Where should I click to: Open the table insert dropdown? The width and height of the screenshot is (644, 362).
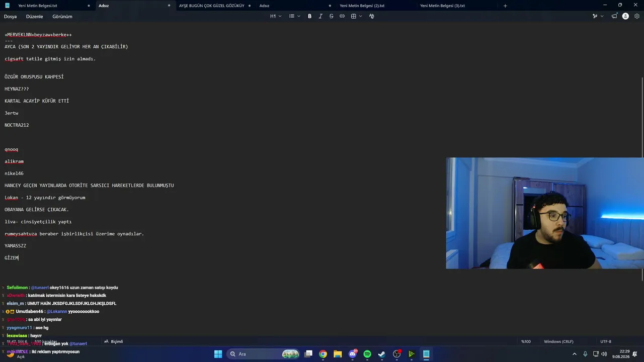(356, 16)
